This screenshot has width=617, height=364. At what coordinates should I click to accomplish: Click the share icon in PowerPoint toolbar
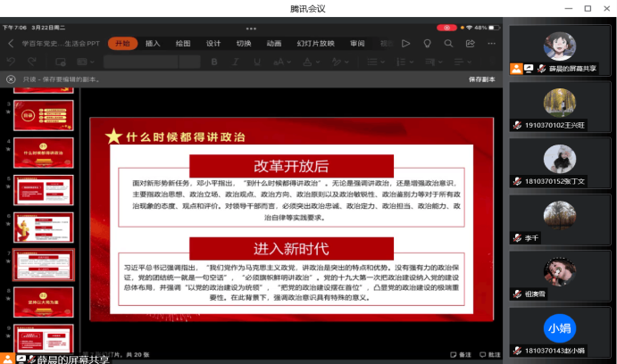coord(470,43)
